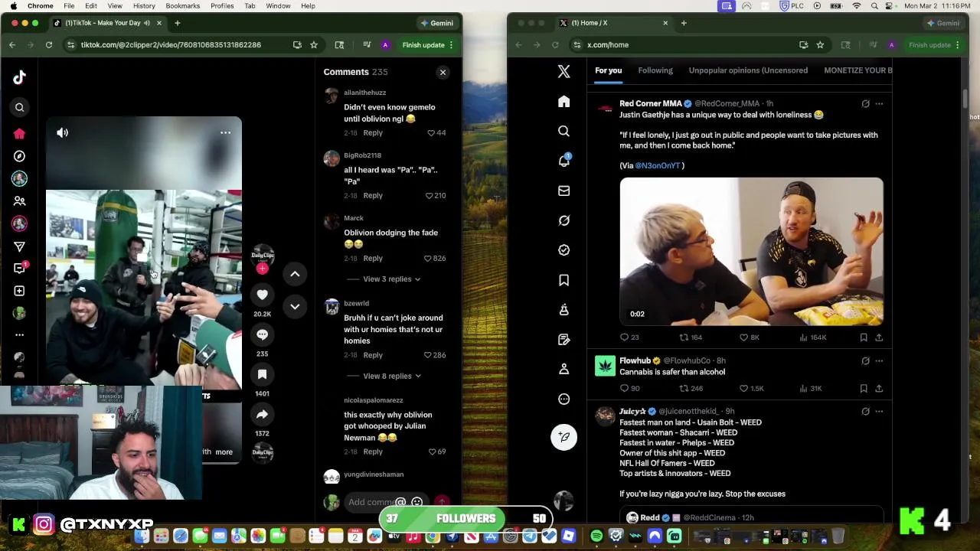Open TikTok upload plus icon
This screenshot has width=980, height=551.
coord(20,291)
